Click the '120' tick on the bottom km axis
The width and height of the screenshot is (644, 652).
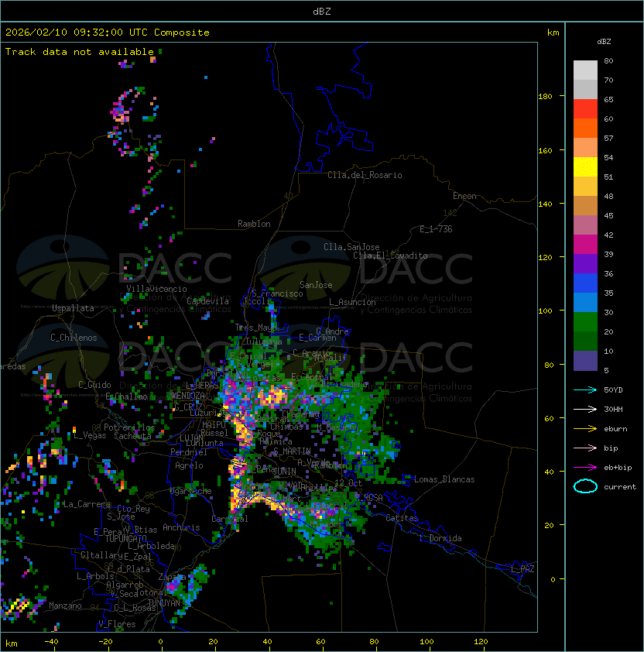[x=481, y=642]
